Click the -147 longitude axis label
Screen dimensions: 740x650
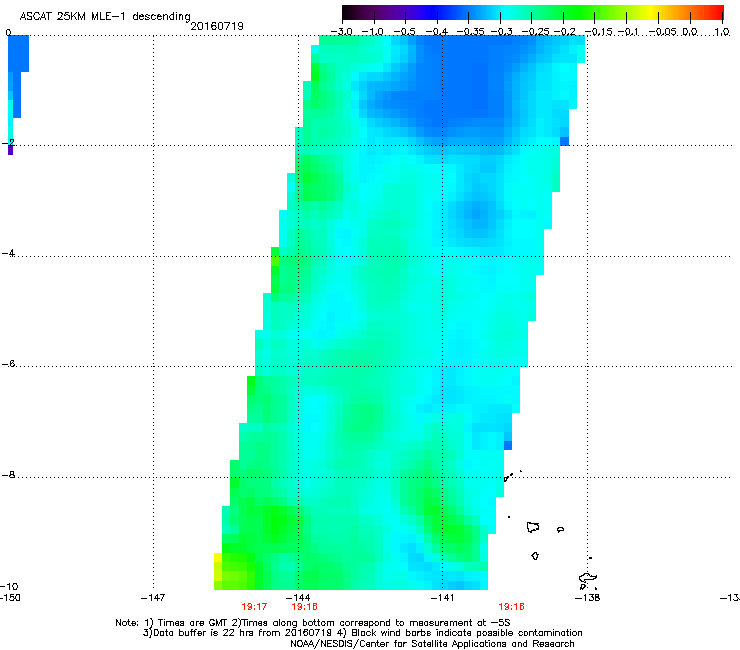click(x=153, y=598)
